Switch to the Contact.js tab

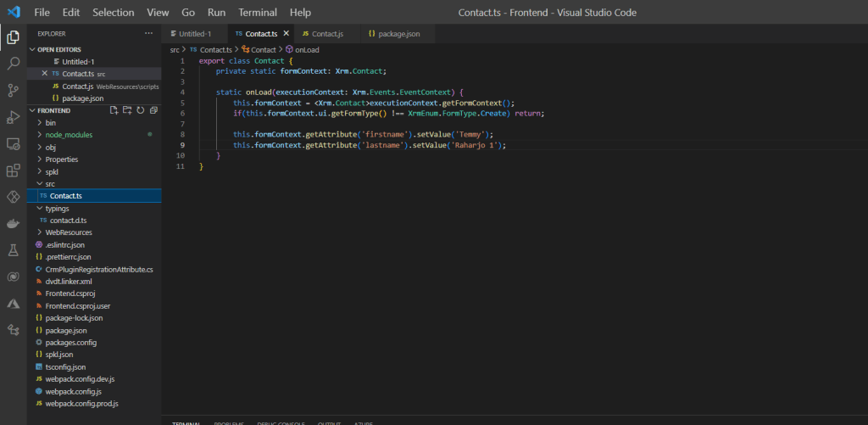[327, 34]
